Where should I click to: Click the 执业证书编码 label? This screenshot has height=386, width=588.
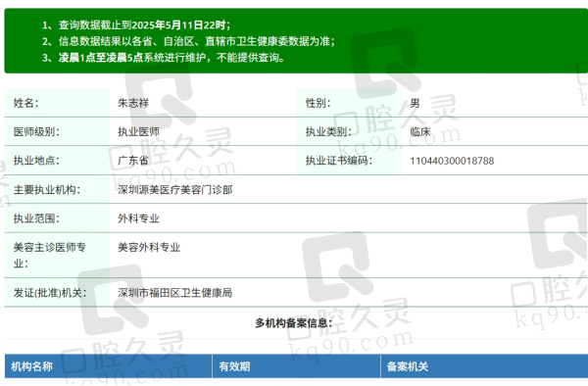click(339, 161)
